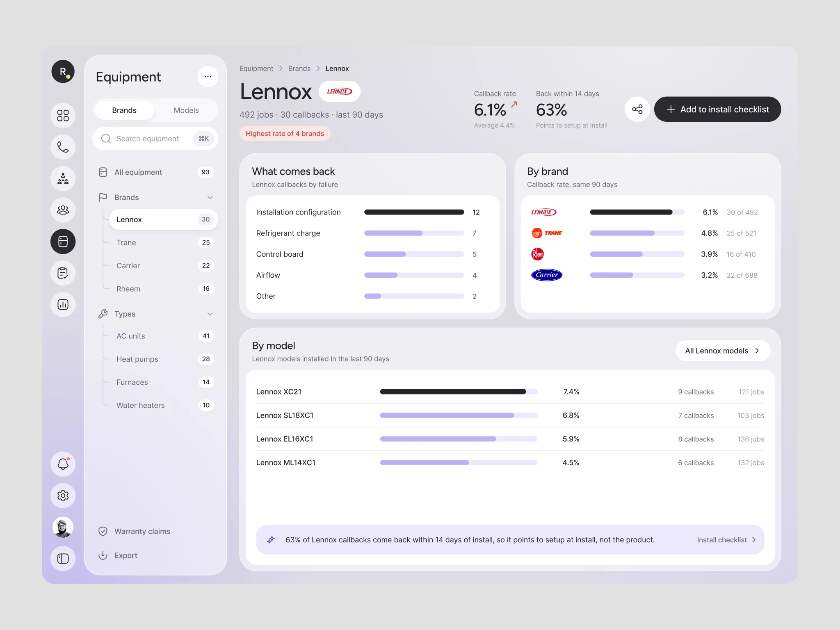Image resolution: width=840 pixels, height=630 pixels.
Task: Select the active equipment icon in the rail
Action: [63, 242]
